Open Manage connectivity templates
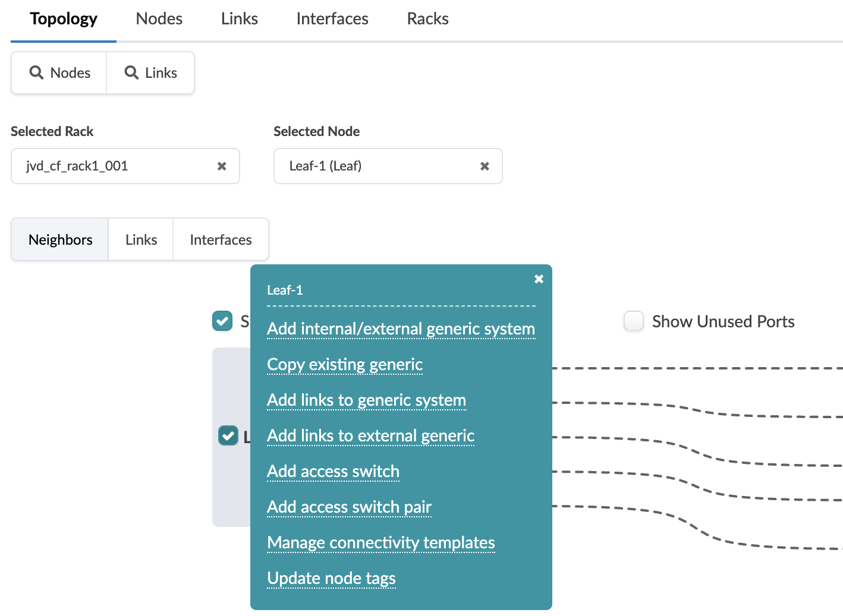This screenshot has height=616, width=843. (x=380, y=542)
